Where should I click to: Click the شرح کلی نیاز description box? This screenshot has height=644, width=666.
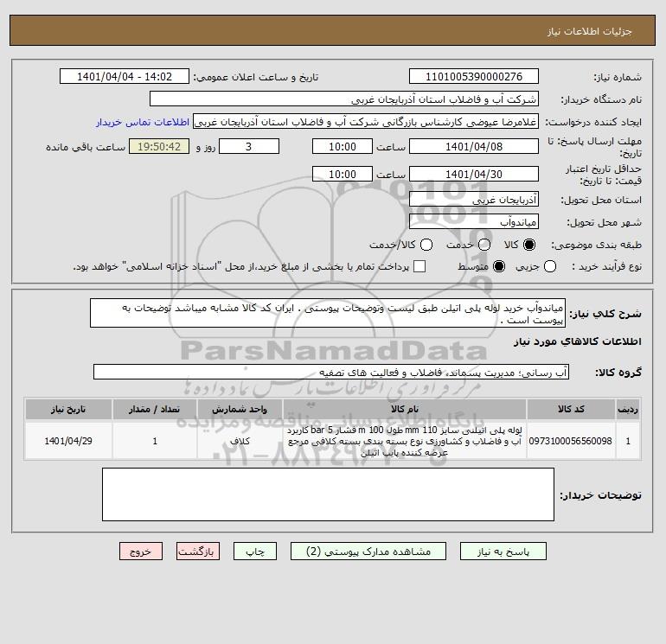[328, 313]
